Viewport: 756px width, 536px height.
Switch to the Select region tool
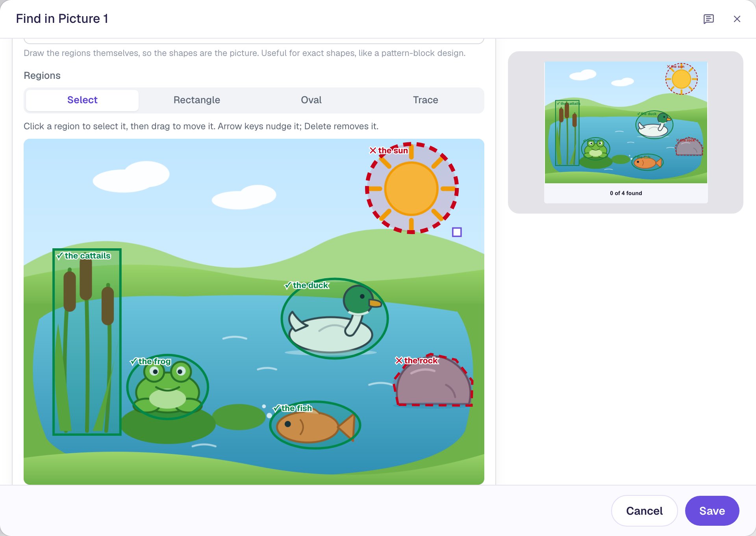(x=82, y=100)
